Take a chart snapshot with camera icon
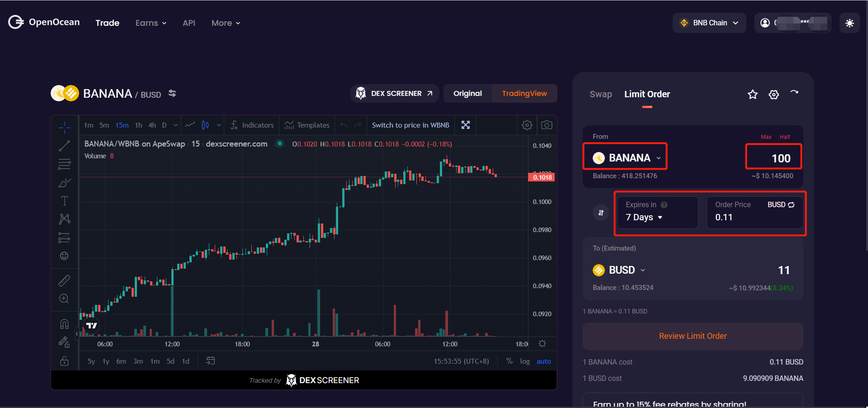The height and width of the screenshot is (408, 868). click(x=547, y=125)
